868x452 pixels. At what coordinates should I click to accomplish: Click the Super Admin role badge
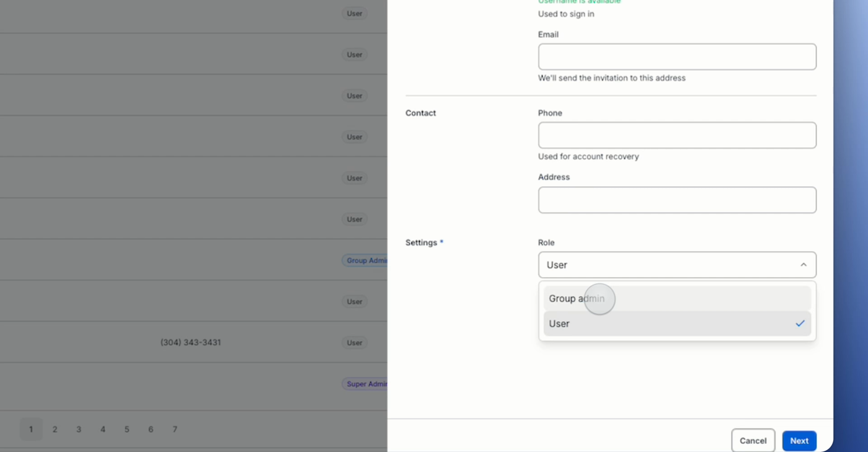[365, 384]
